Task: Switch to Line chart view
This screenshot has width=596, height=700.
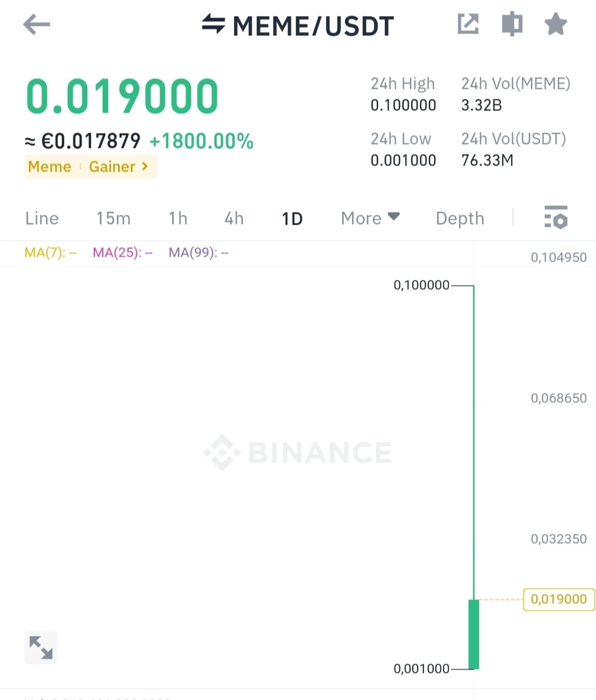Action: [x=42, y=218]
